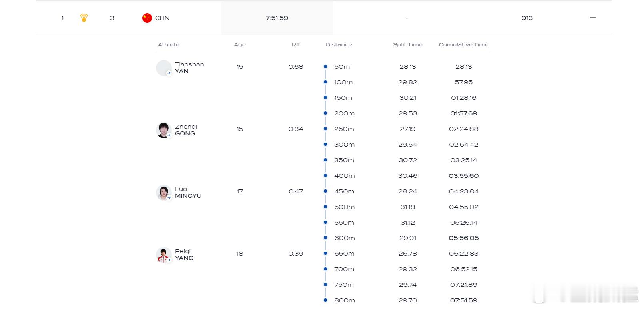This screenshot has height=310, width=644.
Task: Click the RT column header
Action: pos(296,44)
